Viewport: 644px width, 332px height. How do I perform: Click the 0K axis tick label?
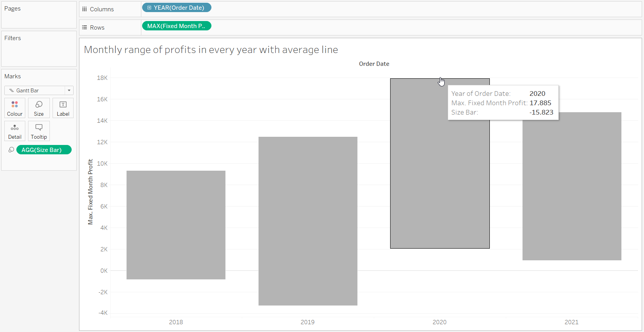(x=104, y=270)
